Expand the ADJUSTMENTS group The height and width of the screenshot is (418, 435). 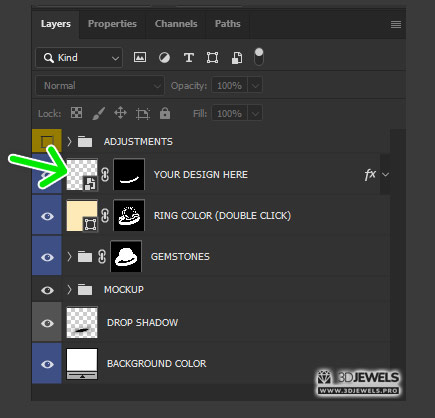click(x=69, y=142)
